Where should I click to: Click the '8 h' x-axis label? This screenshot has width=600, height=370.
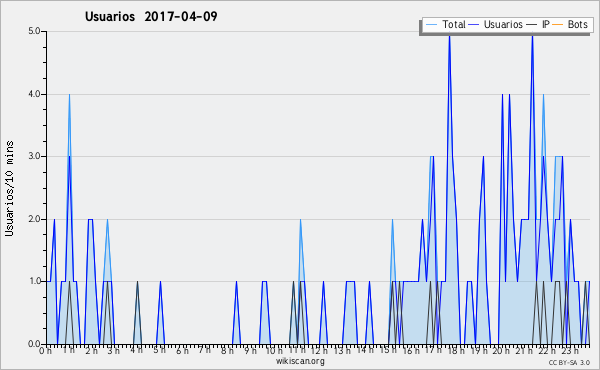(x=227, y=350)
